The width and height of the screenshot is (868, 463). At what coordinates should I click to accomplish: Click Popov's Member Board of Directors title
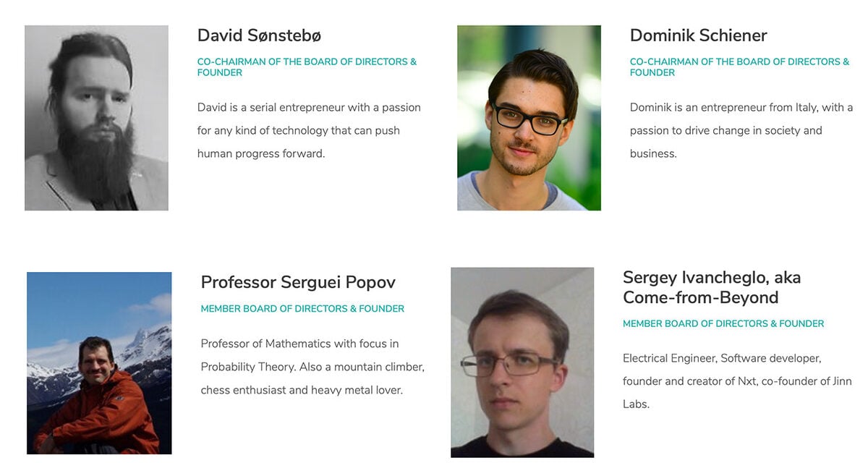click(302, 309)
